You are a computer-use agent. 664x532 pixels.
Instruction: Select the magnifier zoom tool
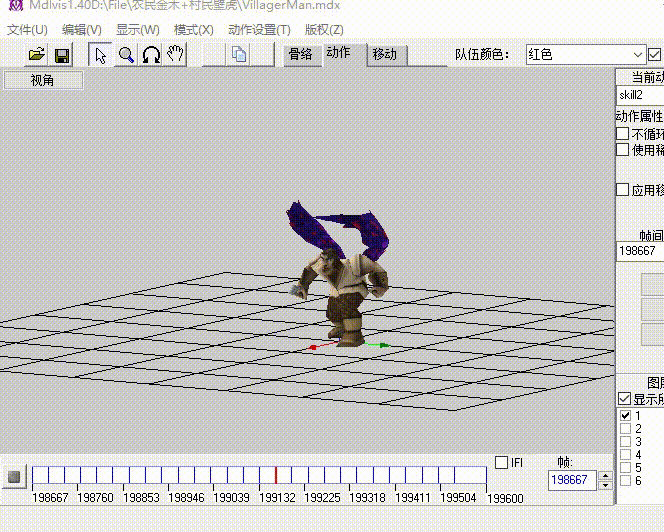(x=126, y=55)
